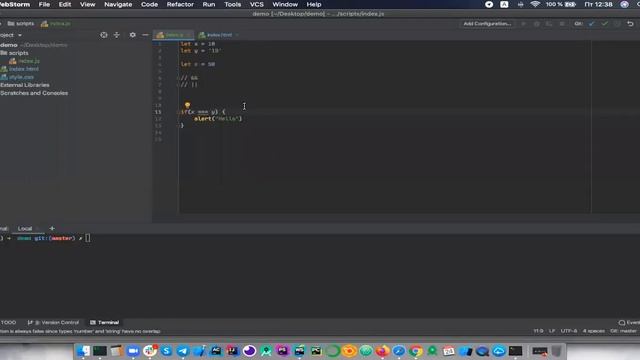The width and height of the screenshot is (640, 360).
Task: Open the Event Log
Action: tap(629, 322)
